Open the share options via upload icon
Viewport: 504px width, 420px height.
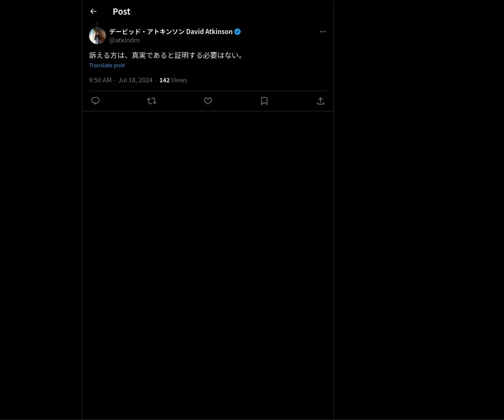(x=320, y=101)
